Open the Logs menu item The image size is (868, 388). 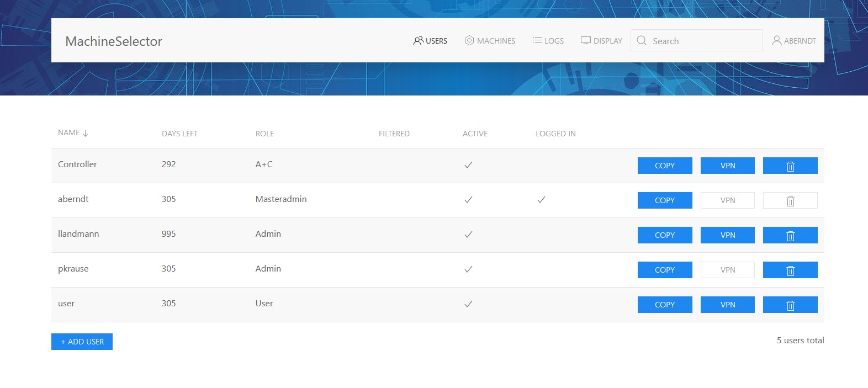[548, 41]
